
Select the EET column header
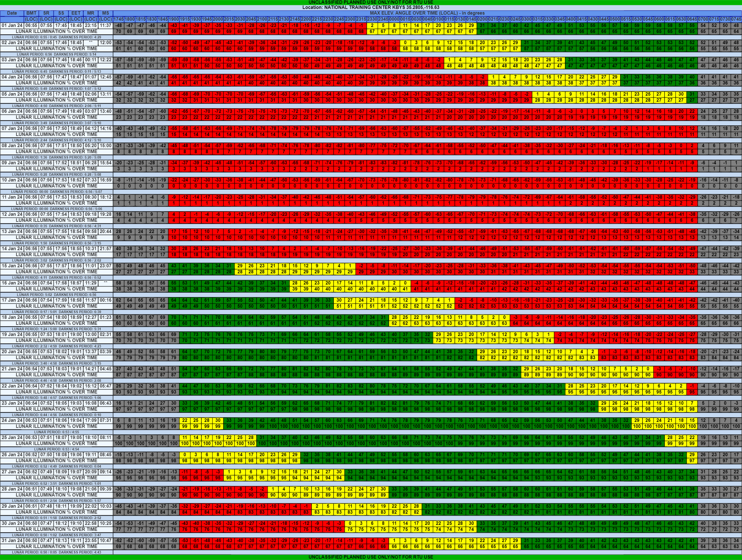pyautogui.click(x=76, y=13)
